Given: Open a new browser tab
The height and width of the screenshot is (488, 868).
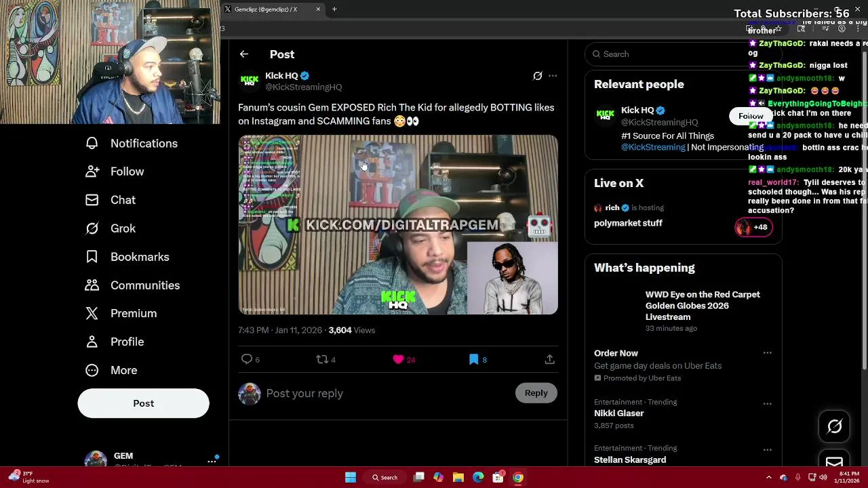Looking at the screenshot, I should point(334,9).
